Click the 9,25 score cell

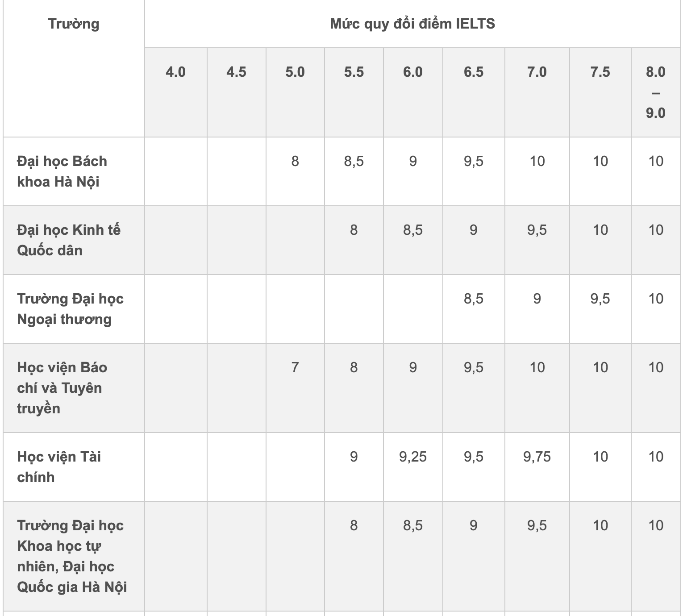click(x=413, y=457)
